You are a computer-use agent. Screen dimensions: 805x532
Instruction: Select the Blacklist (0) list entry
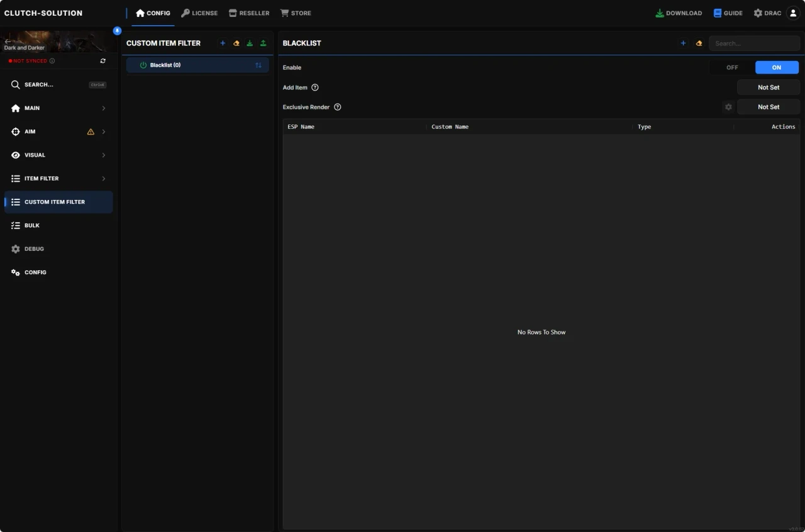[x=197, y=65]
